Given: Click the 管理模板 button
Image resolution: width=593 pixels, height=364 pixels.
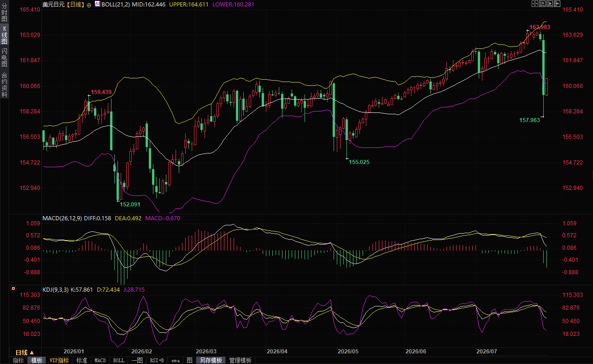Looking at the screenshot, I should (x=241, y=360).
